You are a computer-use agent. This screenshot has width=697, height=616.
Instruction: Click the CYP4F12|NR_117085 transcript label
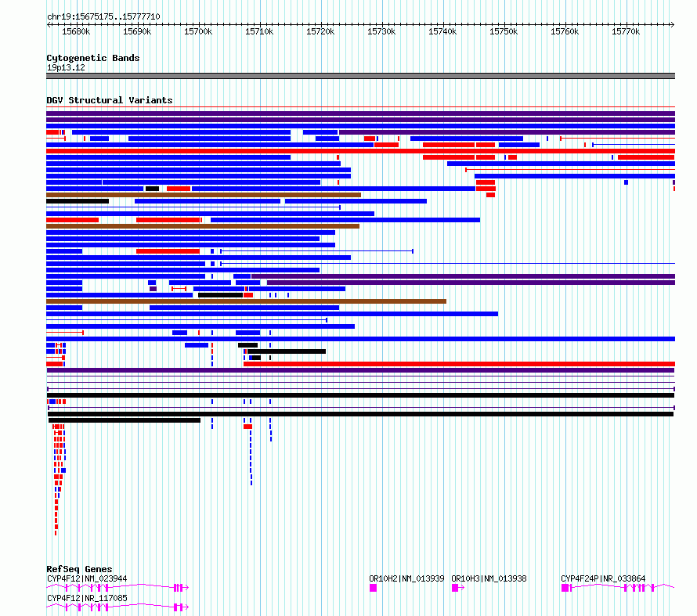[87, 598]
